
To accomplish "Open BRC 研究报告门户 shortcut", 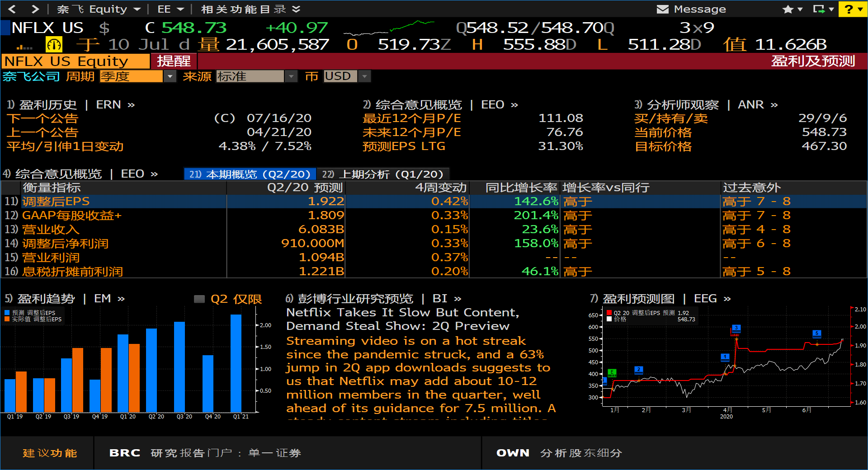I will tap(205, 453).
